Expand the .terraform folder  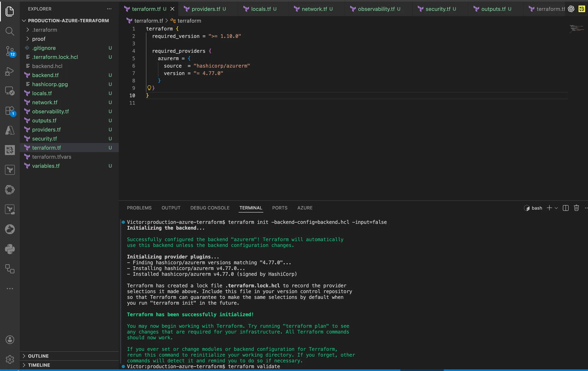[x=69, y=30]
